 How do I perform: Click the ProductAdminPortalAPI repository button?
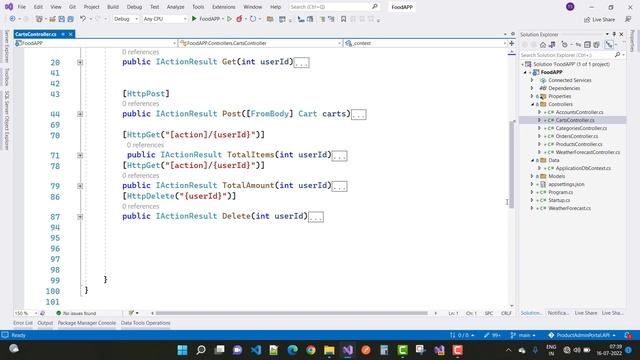[582, 335]
